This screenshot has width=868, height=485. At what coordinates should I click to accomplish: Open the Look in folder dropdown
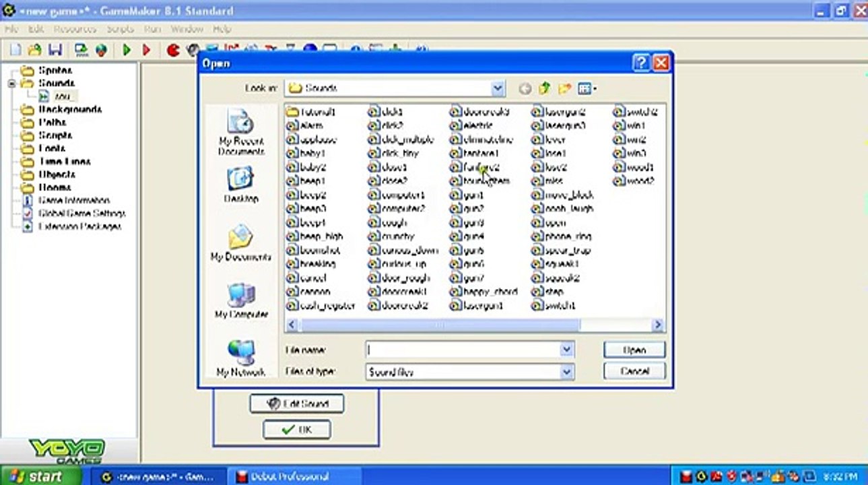[x=498, y=88]
